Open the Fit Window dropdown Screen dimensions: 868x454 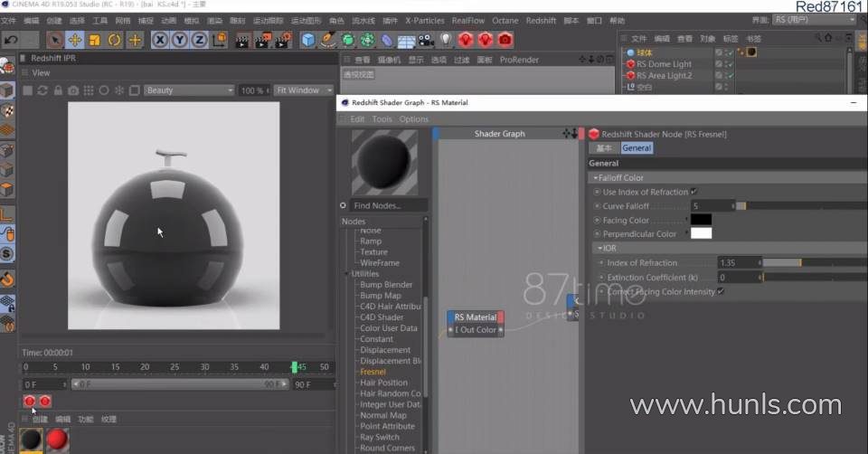click(x=304, y=90)
